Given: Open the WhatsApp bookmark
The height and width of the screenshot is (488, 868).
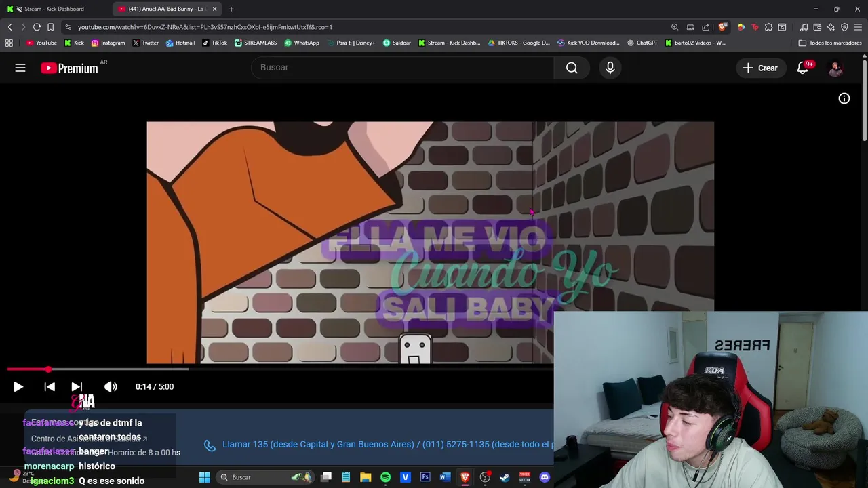Looking at the screenshot, I should coord(302,43).
